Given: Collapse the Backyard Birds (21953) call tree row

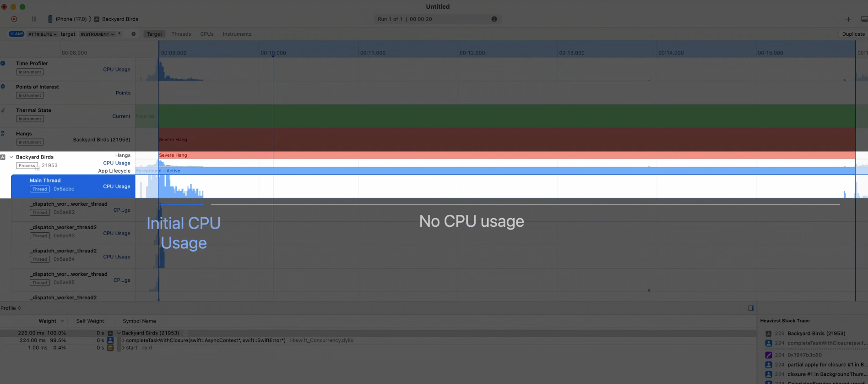Looking at the screenshot, I should coord(119,333).
